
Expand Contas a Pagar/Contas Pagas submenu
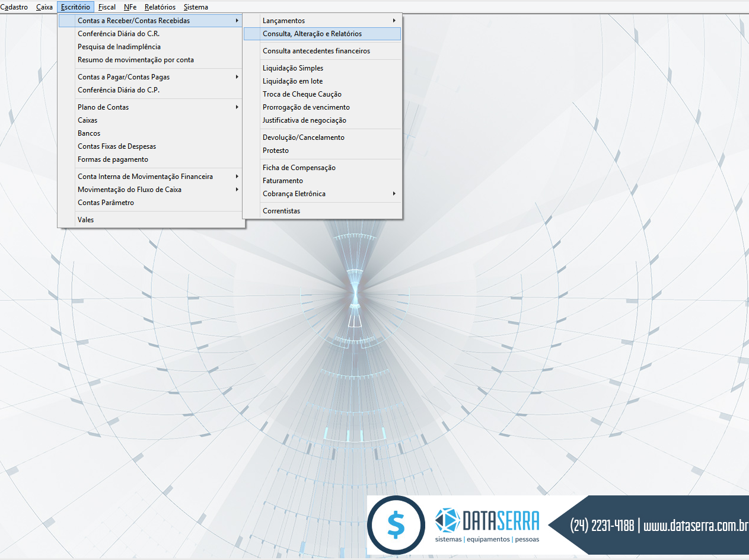(x=151, y=77)
